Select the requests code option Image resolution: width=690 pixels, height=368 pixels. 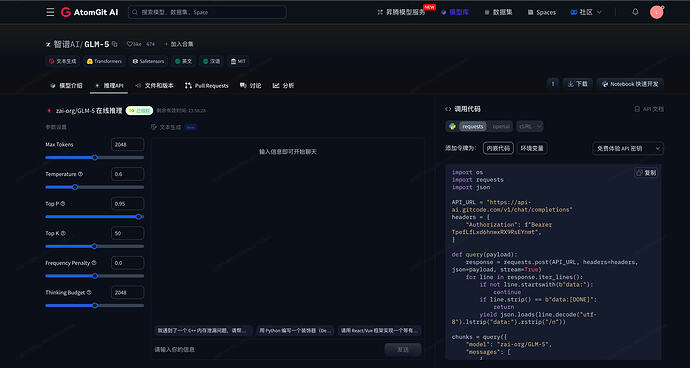(x=473, y=126)
